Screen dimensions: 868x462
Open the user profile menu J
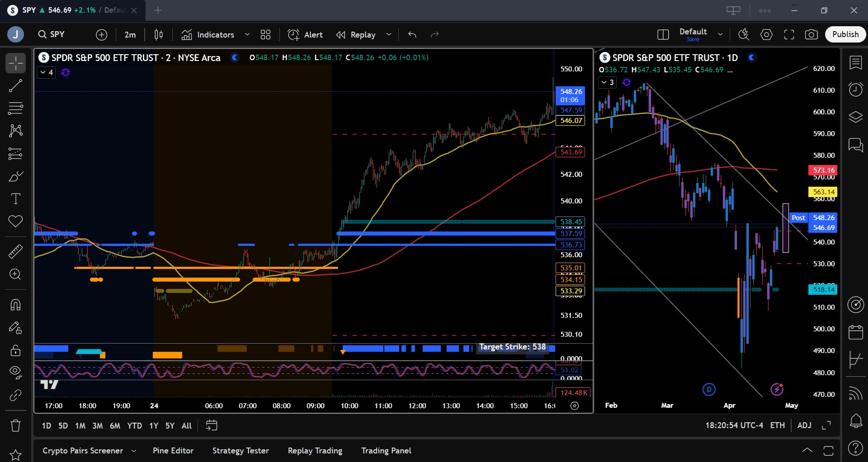pyautogui.click(x=15, y=34)
